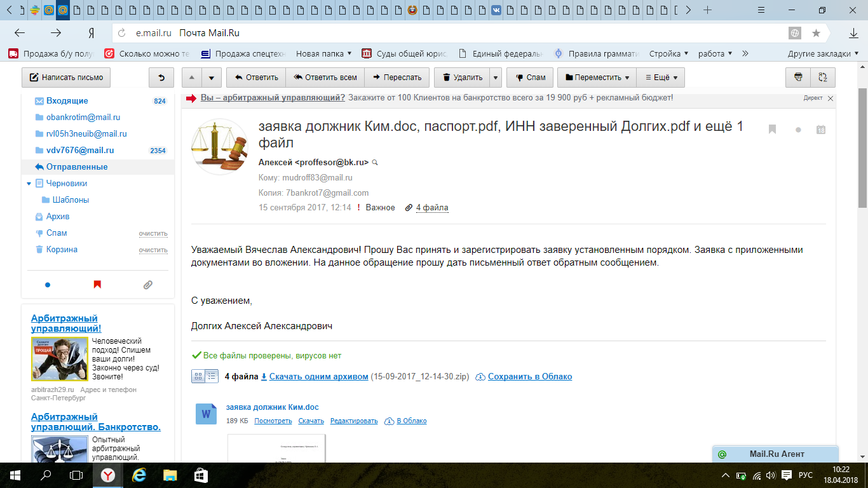The width and height of the screenshot is (868, 488).
Task: Open the Ещё menu dropdown
Action: pos(661,78)
